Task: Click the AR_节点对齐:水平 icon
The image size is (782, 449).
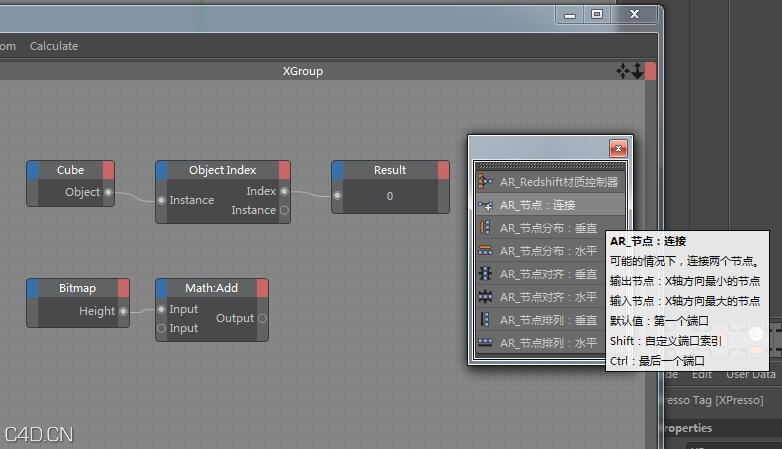Action: coord(485,297)
